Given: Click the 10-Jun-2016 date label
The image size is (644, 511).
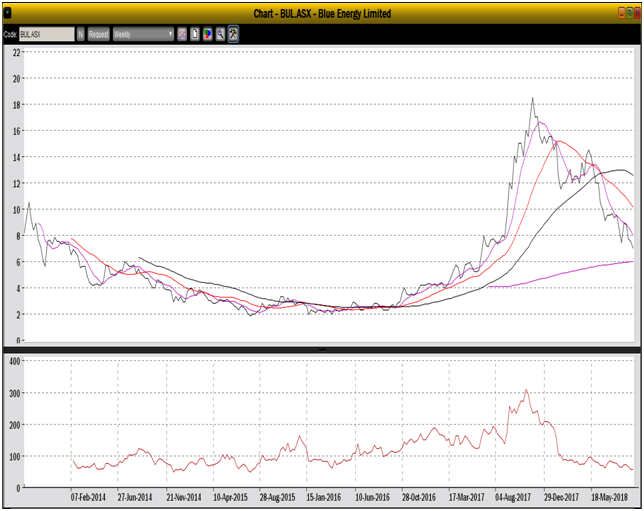Looking at the screenshot, I should (373, 497).
